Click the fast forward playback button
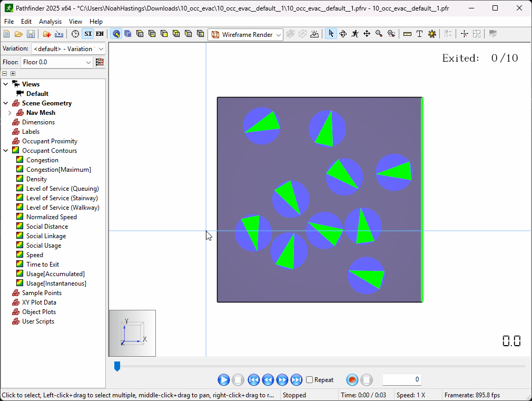Image resolution: width=532 pixels, height=401 pixels. pyautogui.click(x=282, y=379)
